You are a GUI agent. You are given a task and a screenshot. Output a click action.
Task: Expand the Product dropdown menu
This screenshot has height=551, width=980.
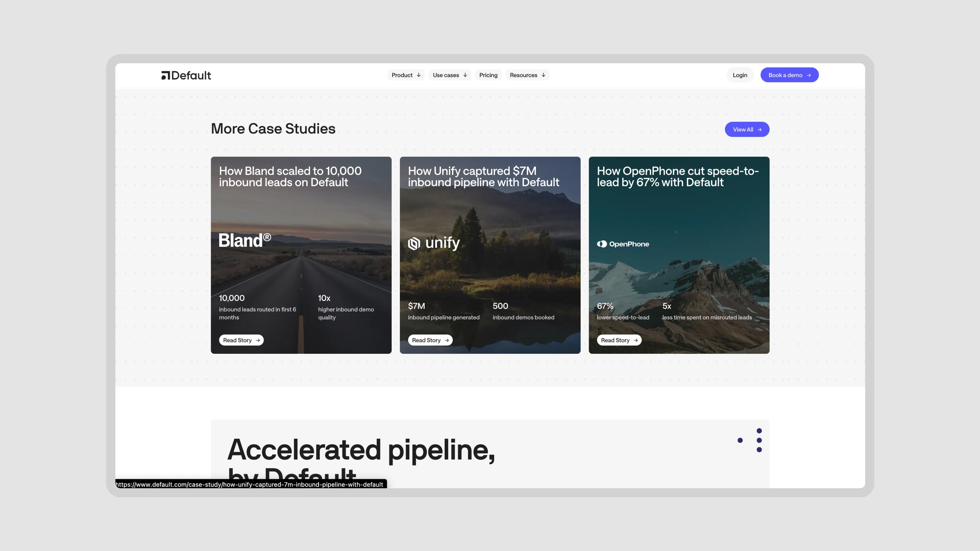[x=406, y=75]
